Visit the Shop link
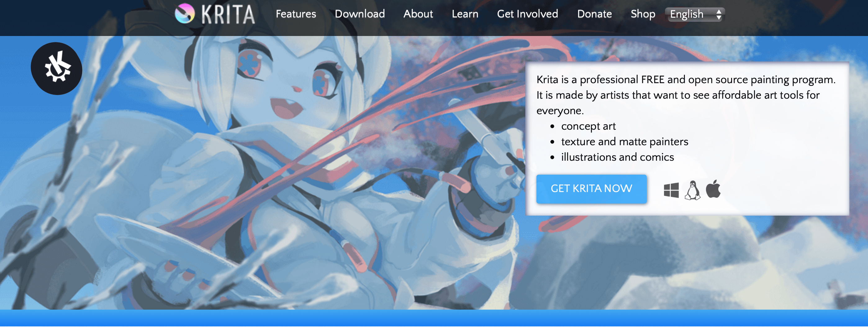Screen dimensions: 868x327 643,14
